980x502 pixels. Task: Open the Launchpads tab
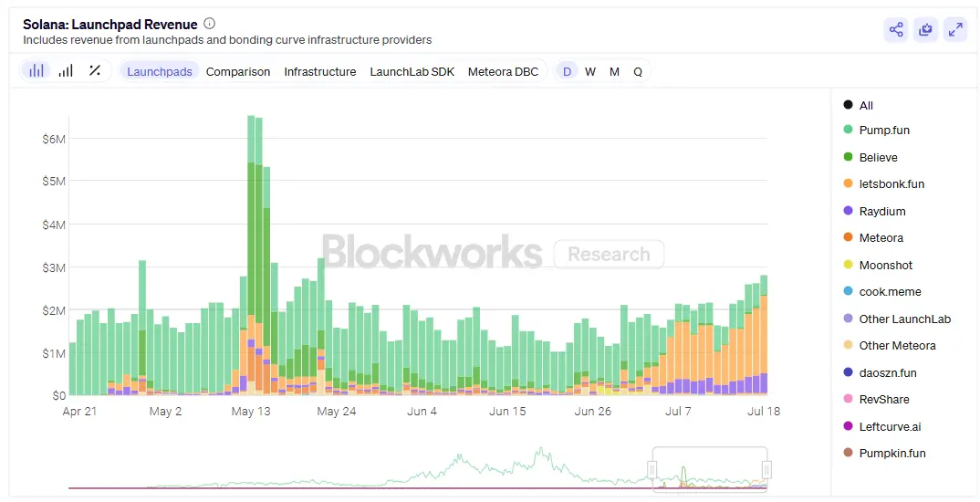coord(160,71)
